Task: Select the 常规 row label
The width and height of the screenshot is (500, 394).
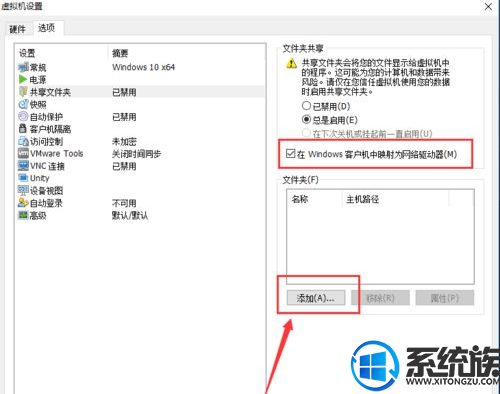Action: (x=38, y=68)
